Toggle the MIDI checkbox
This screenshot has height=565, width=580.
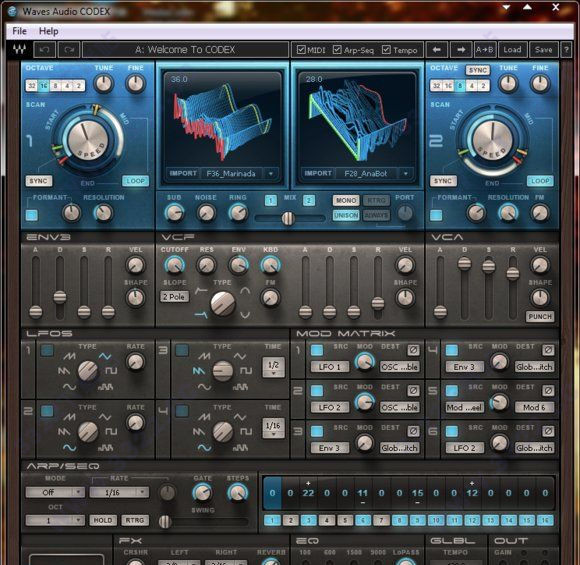coord(301,49)
